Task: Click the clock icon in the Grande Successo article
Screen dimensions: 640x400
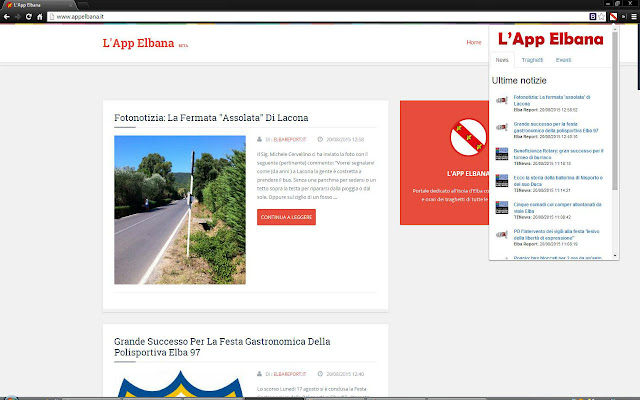Action: coord(320,373)
